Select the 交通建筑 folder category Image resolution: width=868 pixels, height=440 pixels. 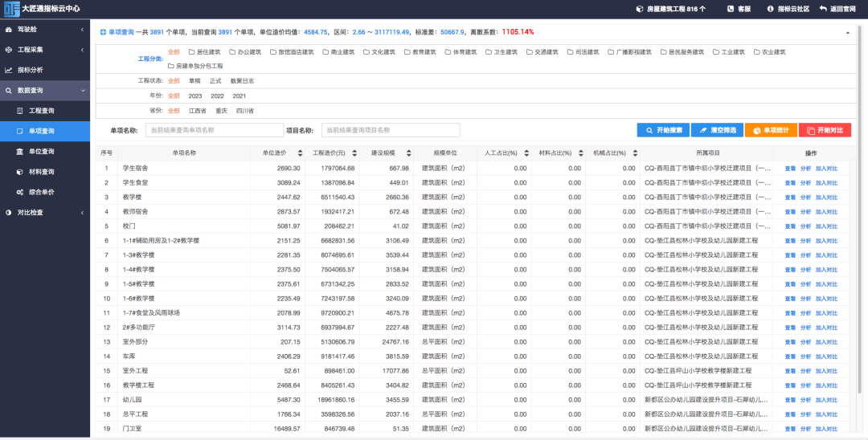[x=542, y=52]
